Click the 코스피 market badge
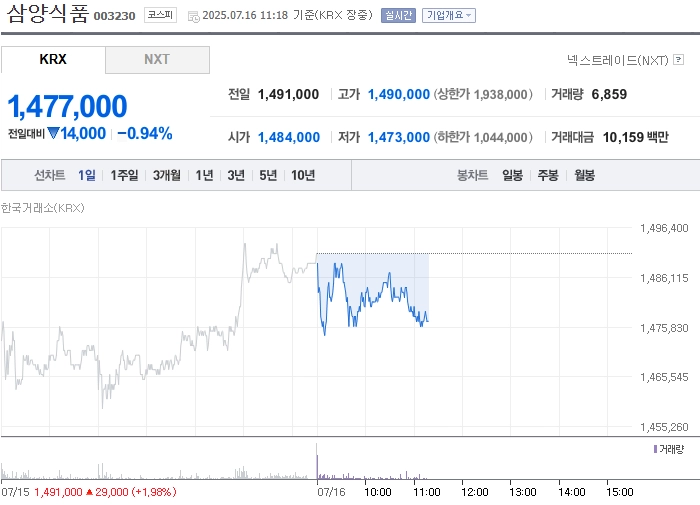This screenshot has height=505, width=700. click(x=160, y=15)
